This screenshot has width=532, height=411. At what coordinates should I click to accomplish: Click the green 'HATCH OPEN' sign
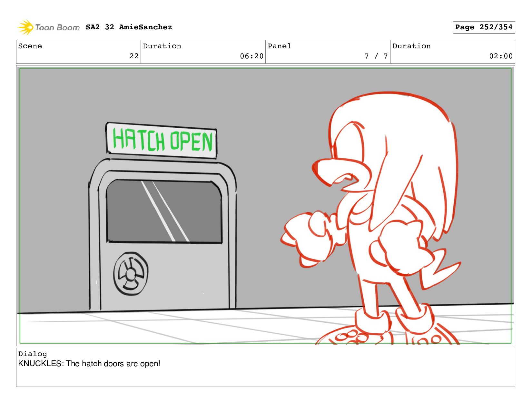point(162,141)
